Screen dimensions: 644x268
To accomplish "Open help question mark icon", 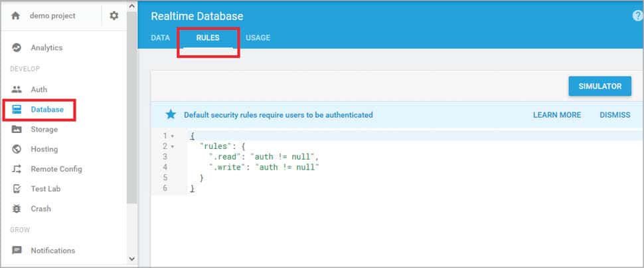I will pyautogui.click(x=637, y=16).
